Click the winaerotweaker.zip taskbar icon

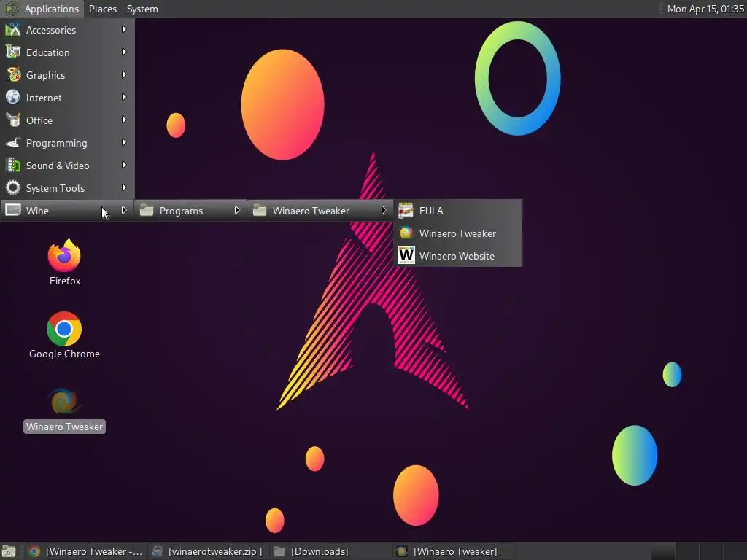157,551
